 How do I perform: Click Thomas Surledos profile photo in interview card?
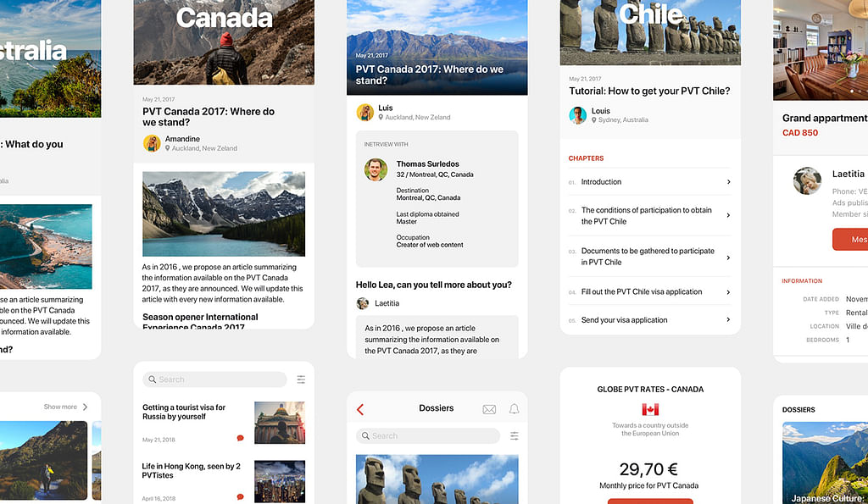point(376,169)
